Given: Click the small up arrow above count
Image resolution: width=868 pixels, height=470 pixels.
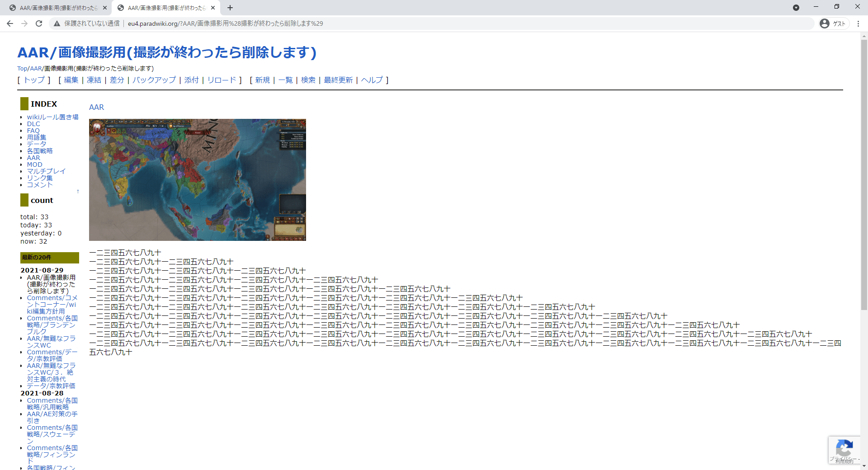Looking at the screenshot, I should (x=78, y=192).
